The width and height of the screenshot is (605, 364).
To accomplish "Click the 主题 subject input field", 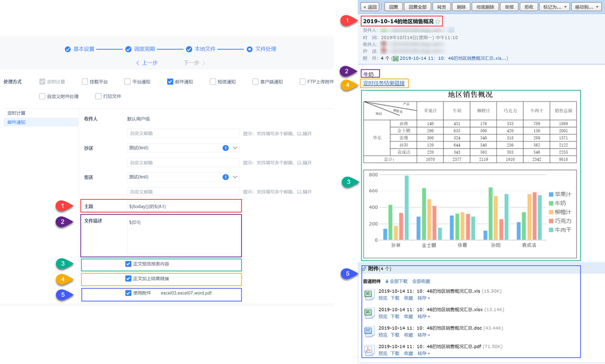I will (183, 206).
